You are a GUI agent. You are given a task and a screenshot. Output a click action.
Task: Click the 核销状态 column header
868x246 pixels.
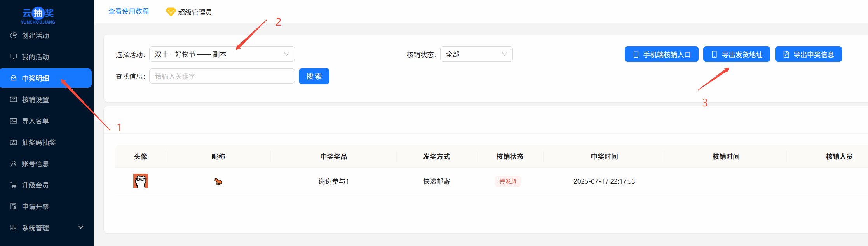[x=510, y=157]
